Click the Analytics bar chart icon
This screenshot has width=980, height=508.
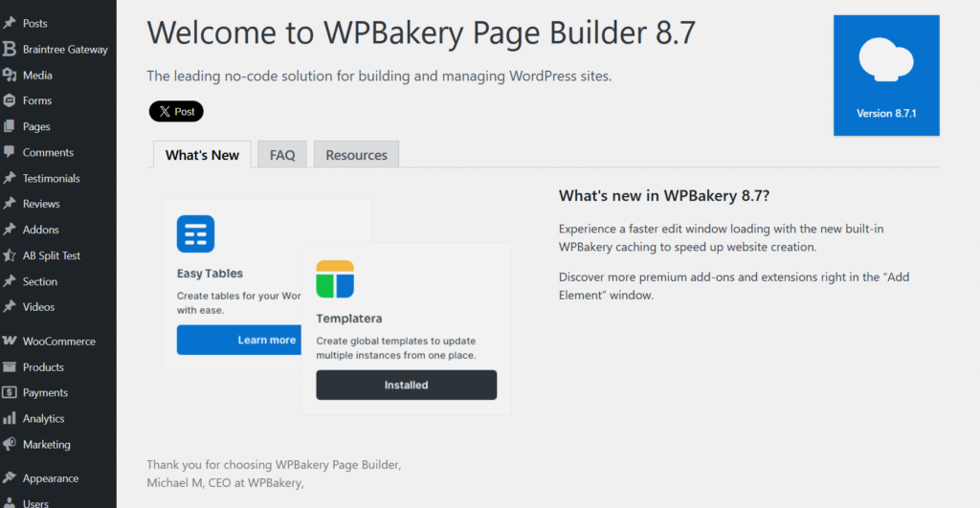tap(10, 418)
